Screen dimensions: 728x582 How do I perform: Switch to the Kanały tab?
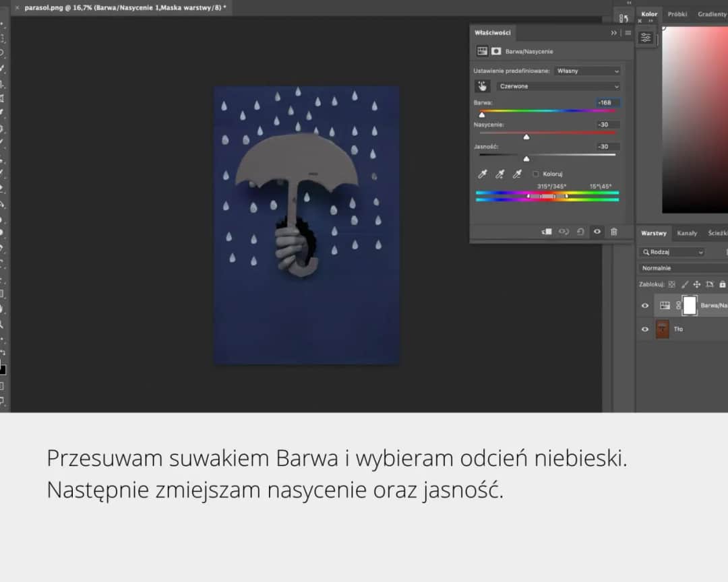click(x=688, y=233)
